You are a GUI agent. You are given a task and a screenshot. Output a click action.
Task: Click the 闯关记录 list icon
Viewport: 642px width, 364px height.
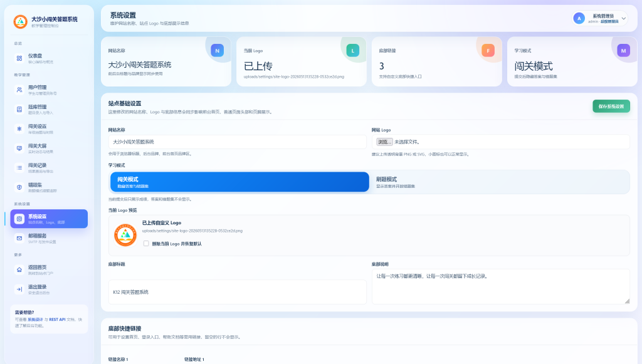[19, 168]
